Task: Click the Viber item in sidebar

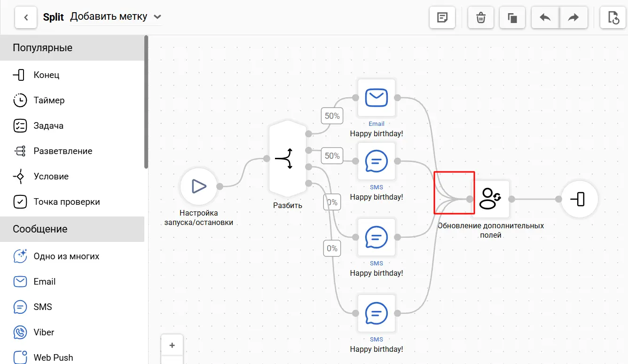Action: (44, 333)
